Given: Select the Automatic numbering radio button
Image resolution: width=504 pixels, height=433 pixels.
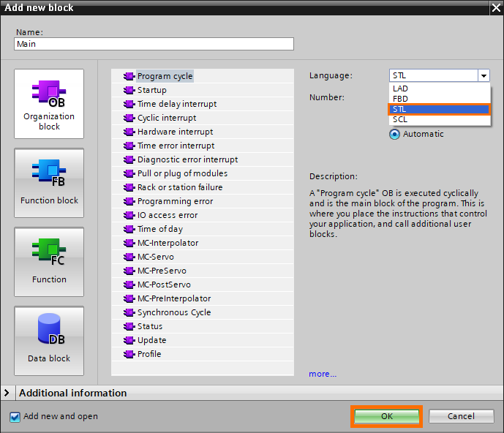Looking at the screenshot, I should coord(394,134).
